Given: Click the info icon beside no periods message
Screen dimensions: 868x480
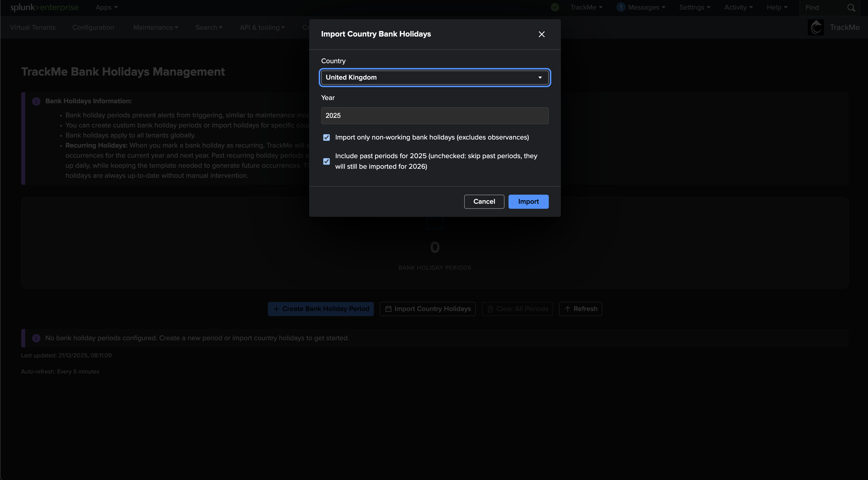Looking at the screenshot, I should coord(37,338).
